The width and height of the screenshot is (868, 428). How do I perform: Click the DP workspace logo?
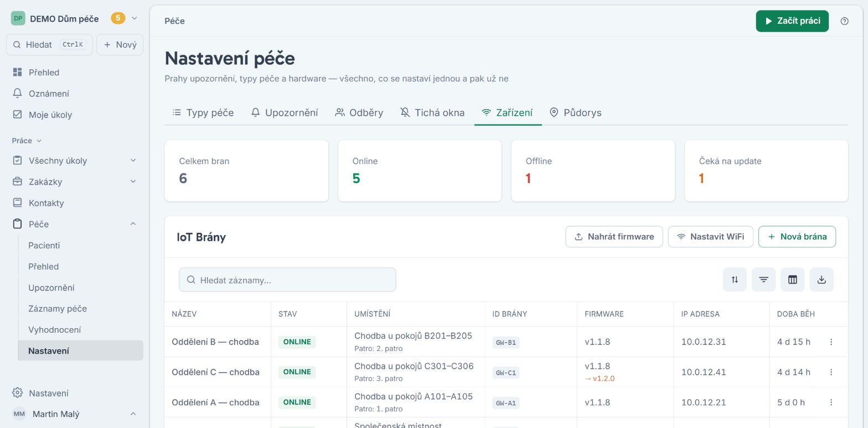18,18
